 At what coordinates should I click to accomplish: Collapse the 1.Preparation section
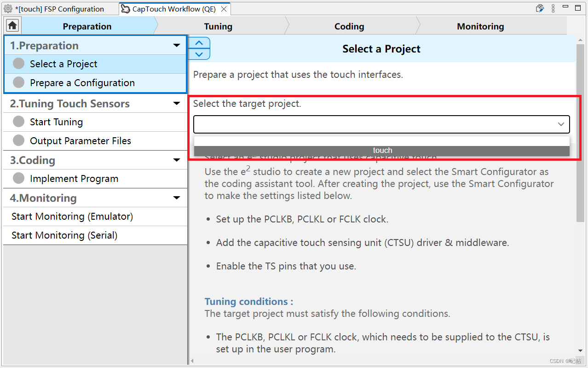click(177, 46)
